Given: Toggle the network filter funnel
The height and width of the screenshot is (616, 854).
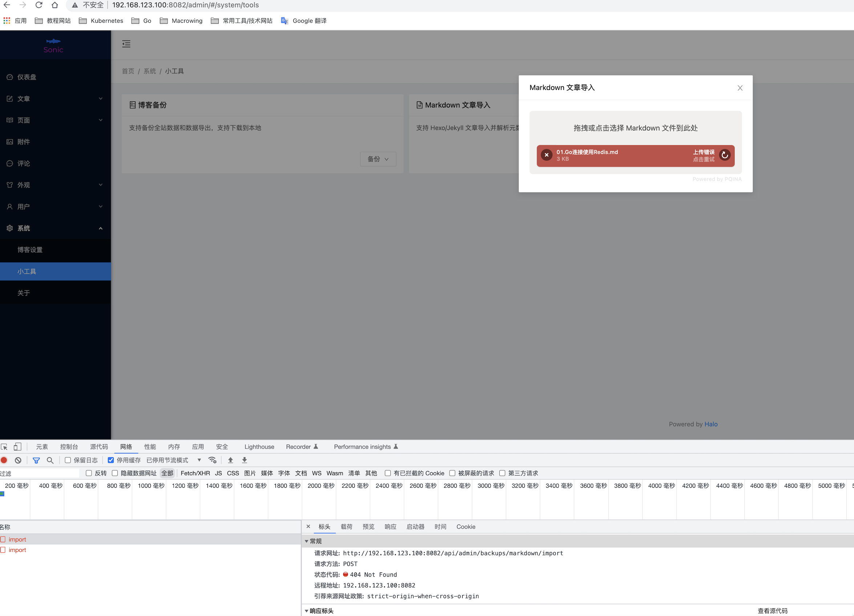Looking at the screenshot, I should tap(36, 460).
